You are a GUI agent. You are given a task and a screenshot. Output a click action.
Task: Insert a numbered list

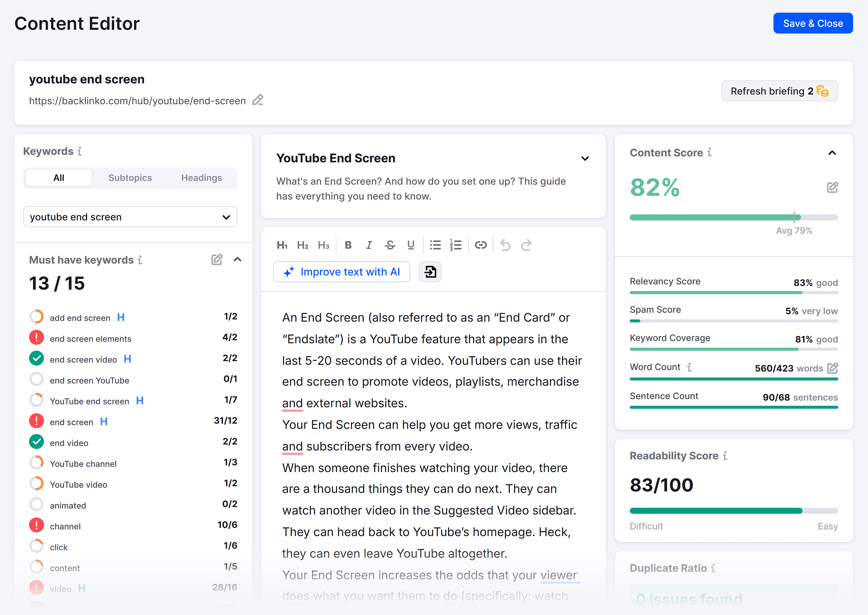(456, 245)
